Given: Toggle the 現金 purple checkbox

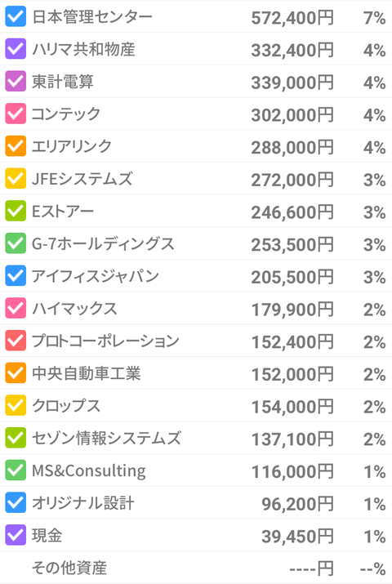Looking at the screenshot, I should (x=16, y=535).
